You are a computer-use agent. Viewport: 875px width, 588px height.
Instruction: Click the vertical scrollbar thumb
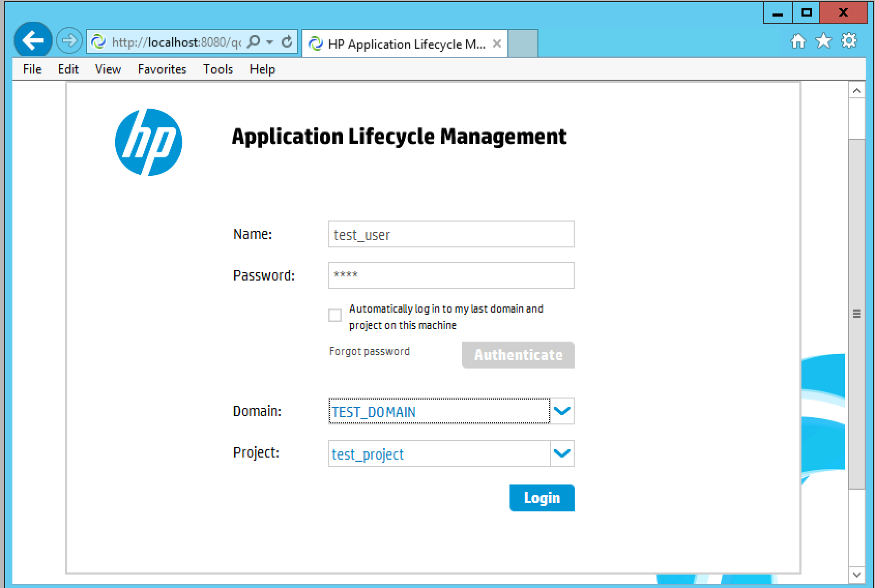[x=857, y=313]
